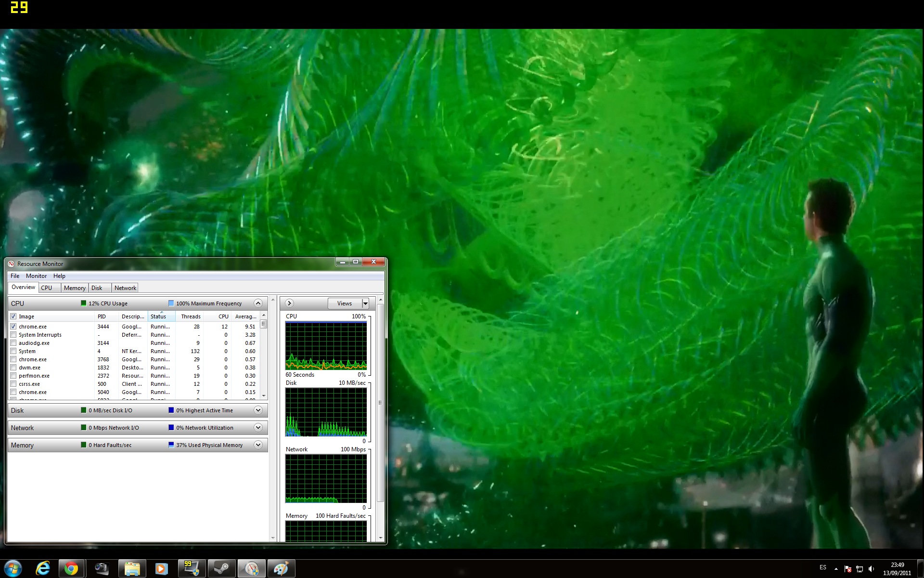Sort processes by Threads column header

(191, 316)
